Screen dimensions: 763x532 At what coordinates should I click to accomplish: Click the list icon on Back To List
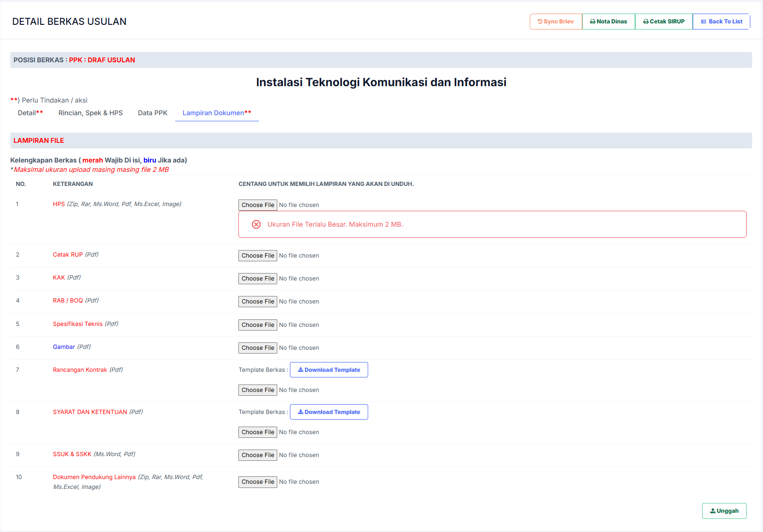click(704, 22)
